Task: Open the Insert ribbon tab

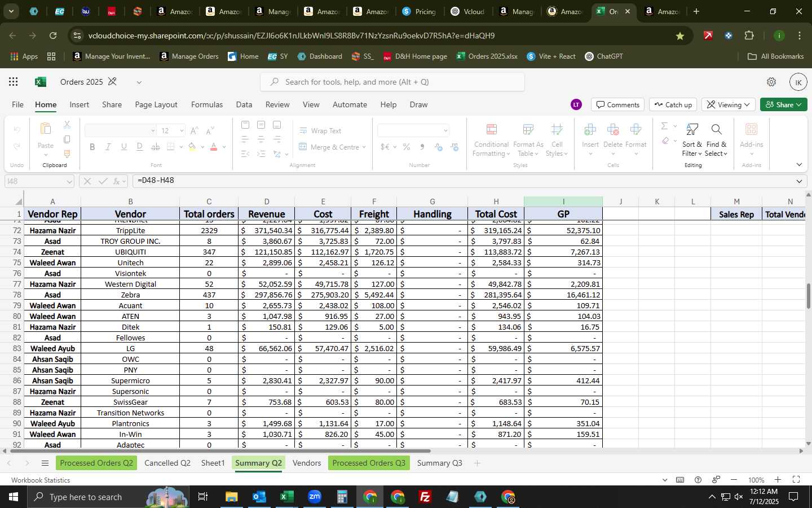Action: 80,105
